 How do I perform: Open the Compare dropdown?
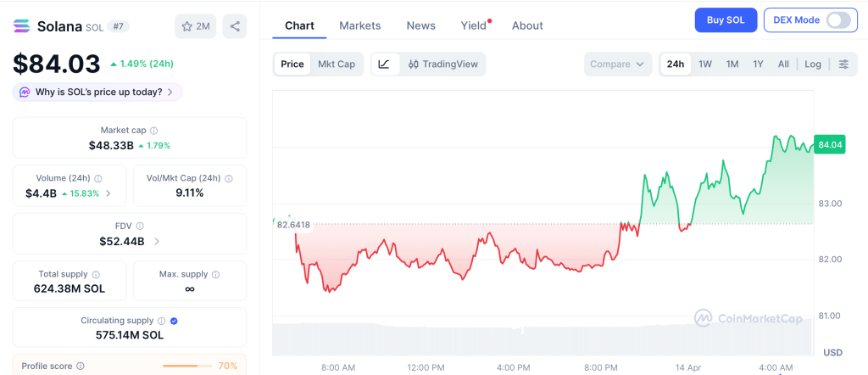pyautogui.click(x=618, y=64)
